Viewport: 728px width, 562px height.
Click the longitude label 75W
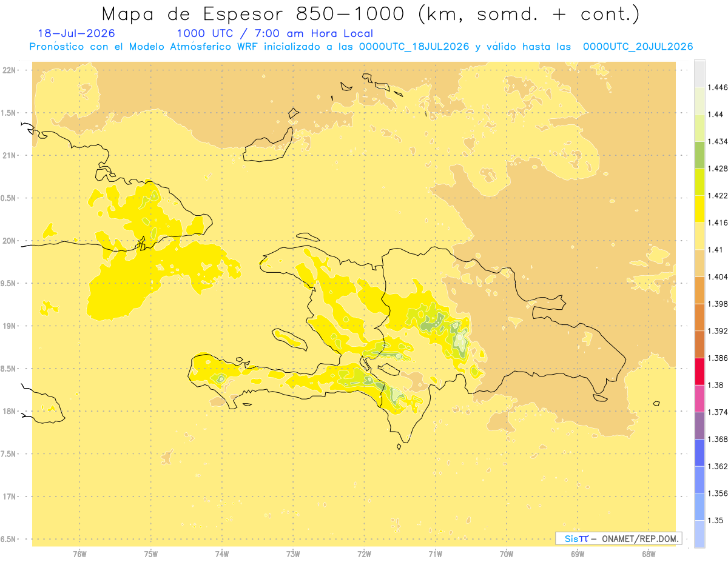[x=150, y=554]
